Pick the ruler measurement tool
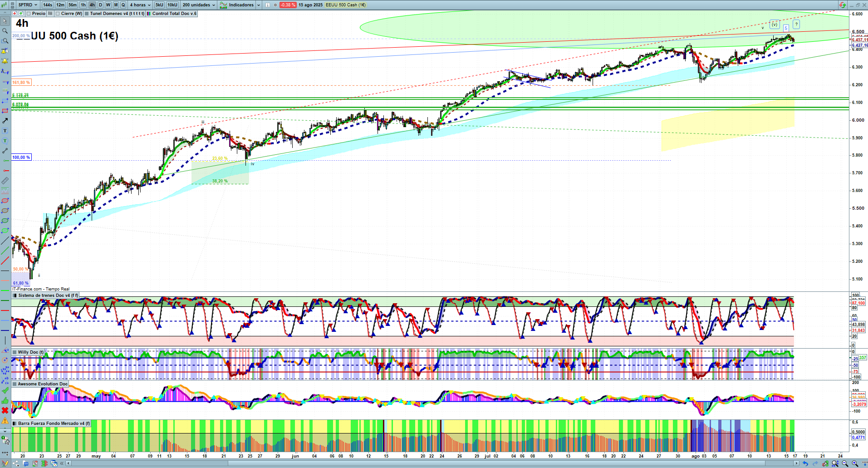 coord(5,181)
